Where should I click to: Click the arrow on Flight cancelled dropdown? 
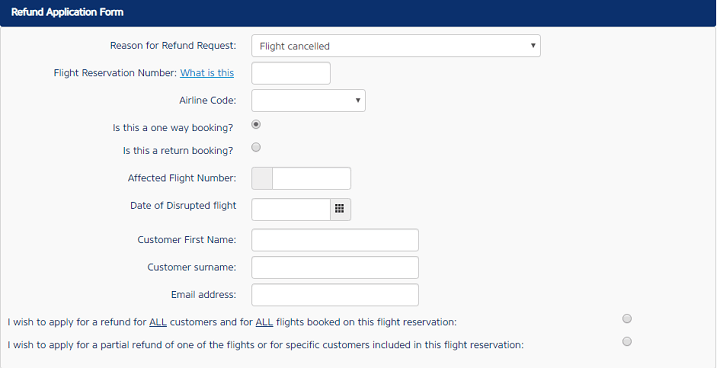pos(533,46)
